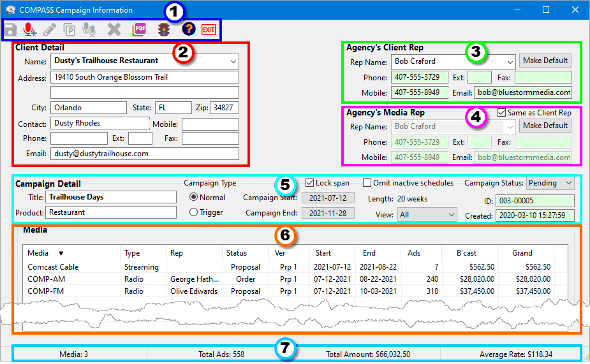Click the red EXIT icon
Viewport: 590px width, 364px height.
(209, 29)
